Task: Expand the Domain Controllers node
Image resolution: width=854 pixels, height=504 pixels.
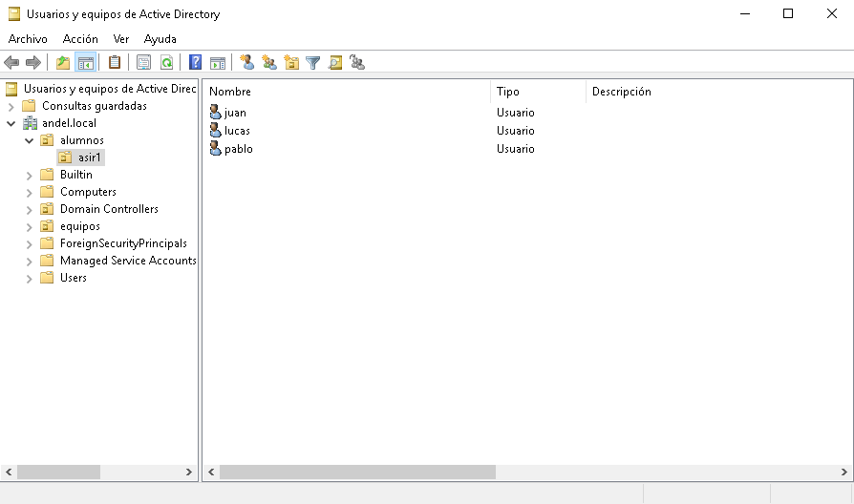Action: (x=30, y=210)
